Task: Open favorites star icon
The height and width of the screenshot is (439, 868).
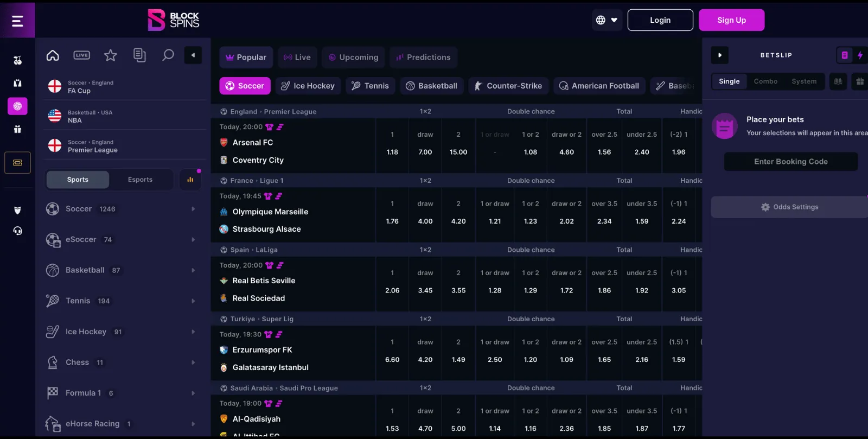Action: tap(111, 55)
